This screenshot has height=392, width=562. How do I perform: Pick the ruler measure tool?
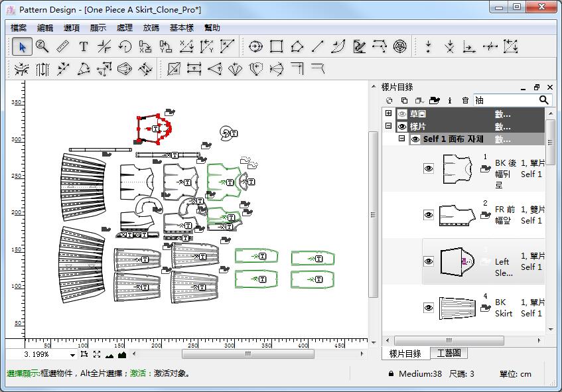coord(63,46)
